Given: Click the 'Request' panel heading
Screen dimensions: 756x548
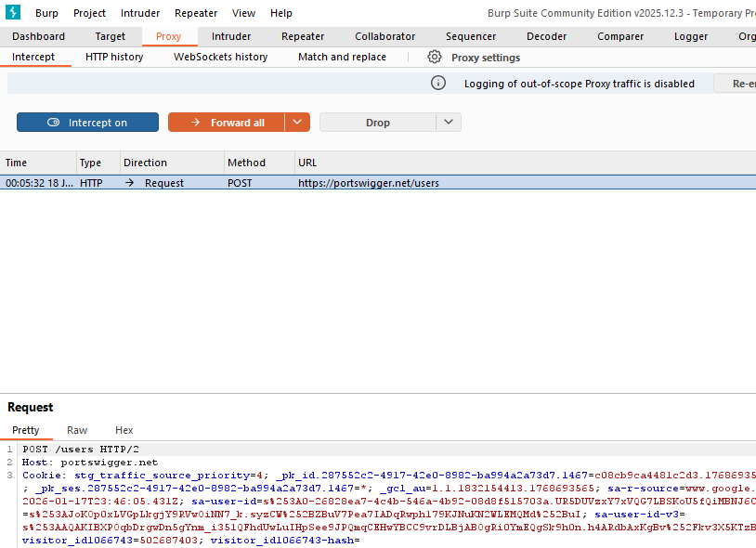Looking at the screenshot, I should point(31,407).
